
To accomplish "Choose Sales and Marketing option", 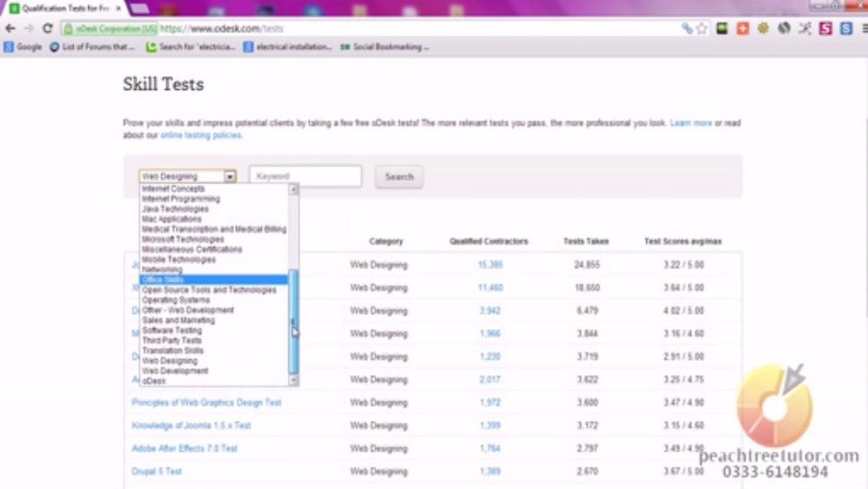I will [178, 320].
